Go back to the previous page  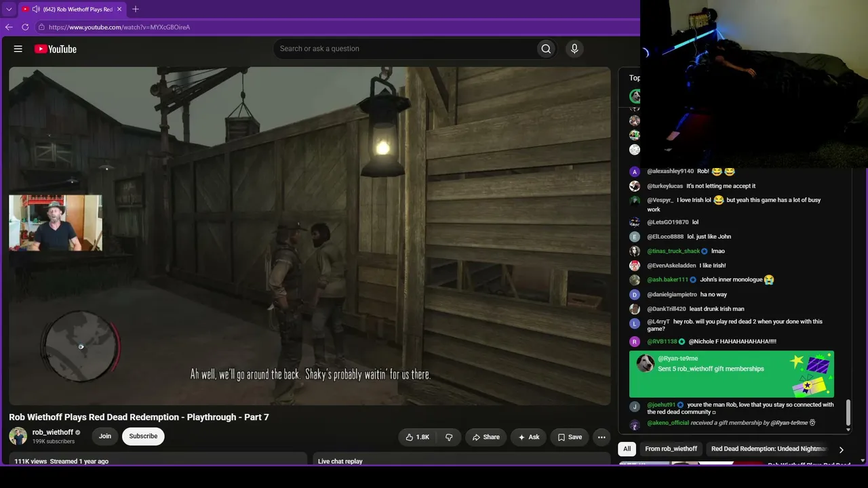[x=9, y=27]
